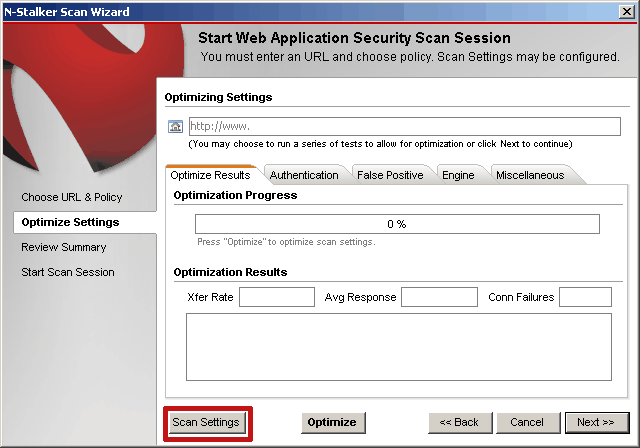Click the Scan Settings button
Viewport: 640px width, 448px height.
206,422
